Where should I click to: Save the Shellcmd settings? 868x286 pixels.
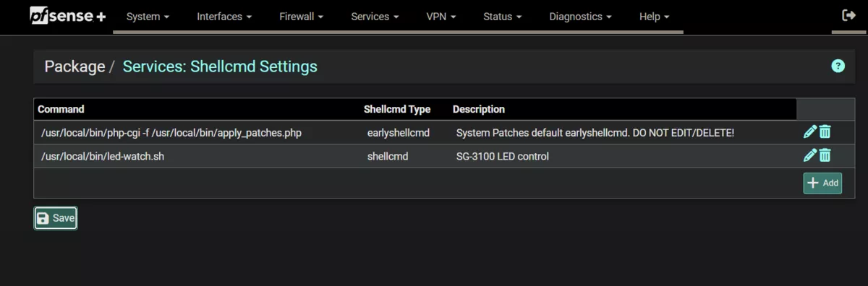pyautogui.click(x=56, y=218)
